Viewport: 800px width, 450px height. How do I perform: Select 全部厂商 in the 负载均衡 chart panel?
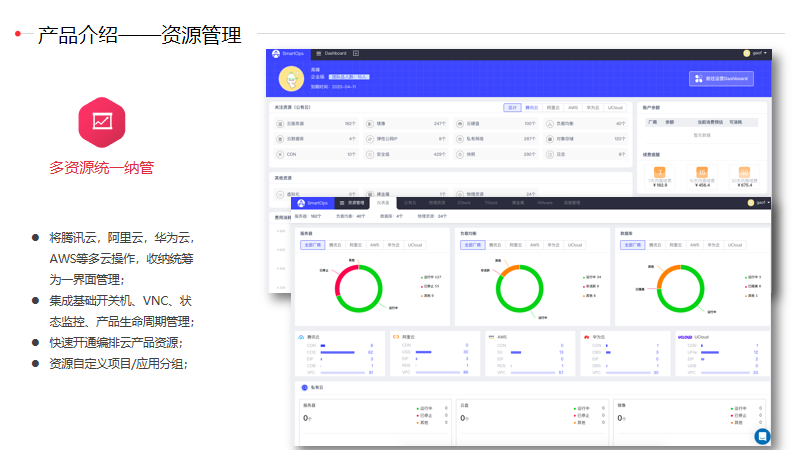click(472, 245)
